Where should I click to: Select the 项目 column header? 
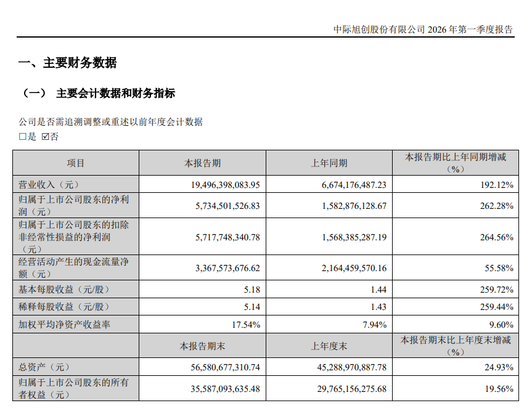(x=76, y=163)
